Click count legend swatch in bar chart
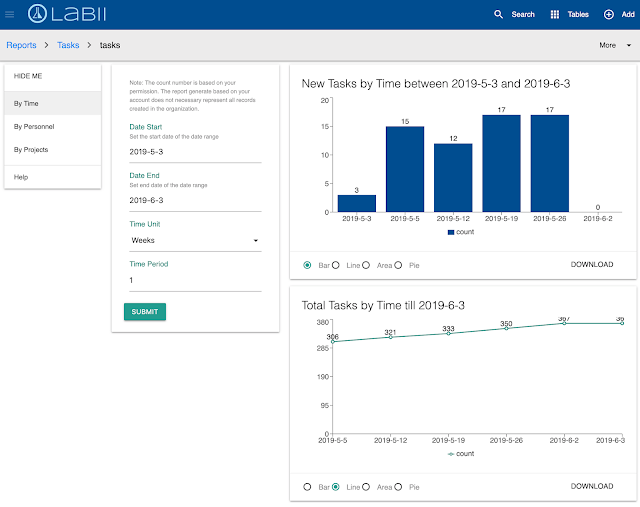 (451, 232)
